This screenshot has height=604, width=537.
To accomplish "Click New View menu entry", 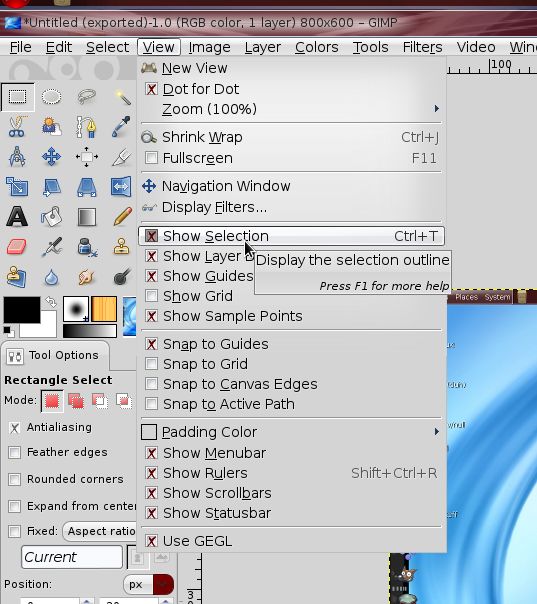I will coord(292,68).
